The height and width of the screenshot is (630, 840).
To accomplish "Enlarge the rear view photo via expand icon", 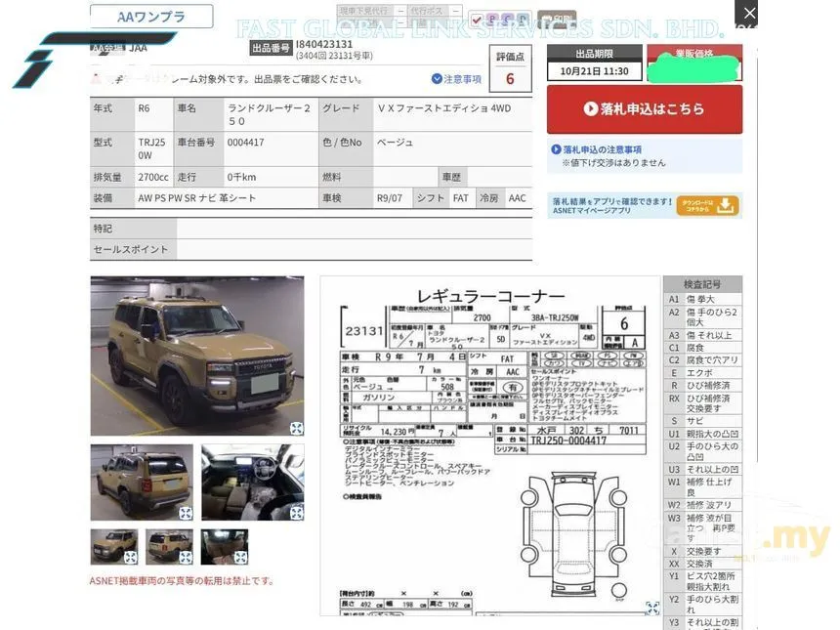I will click(186, 513).
